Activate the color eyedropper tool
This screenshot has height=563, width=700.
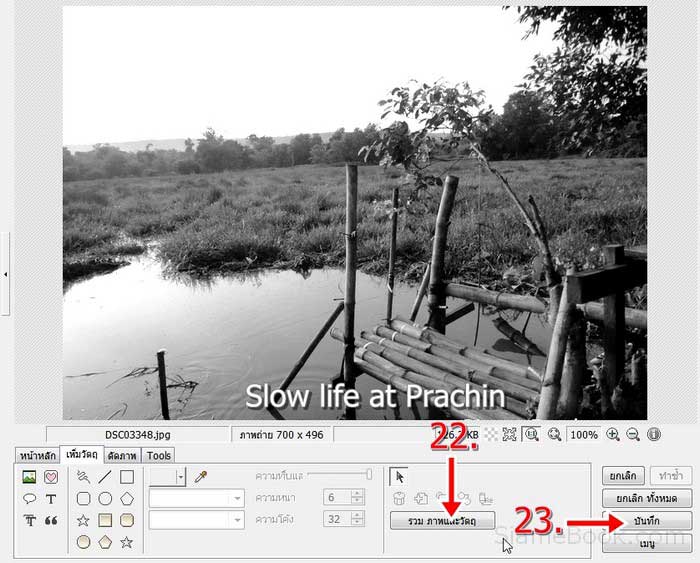[x=200, y=477]
